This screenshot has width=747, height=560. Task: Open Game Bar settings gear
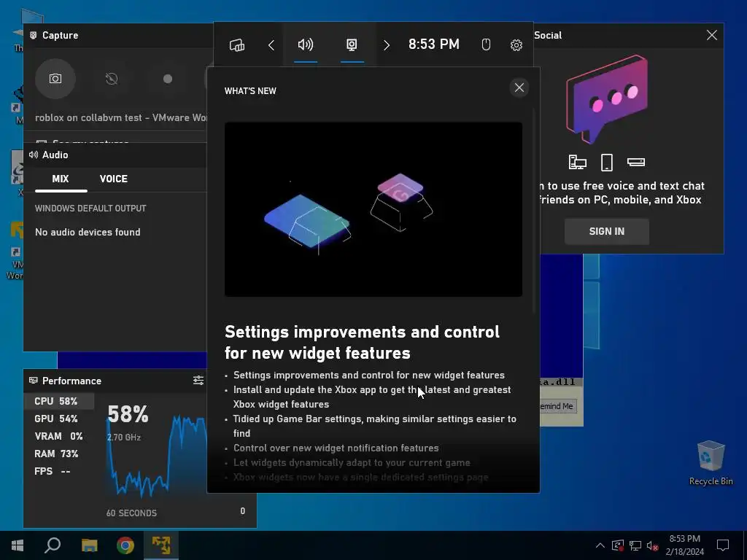(x=516, y=44)
